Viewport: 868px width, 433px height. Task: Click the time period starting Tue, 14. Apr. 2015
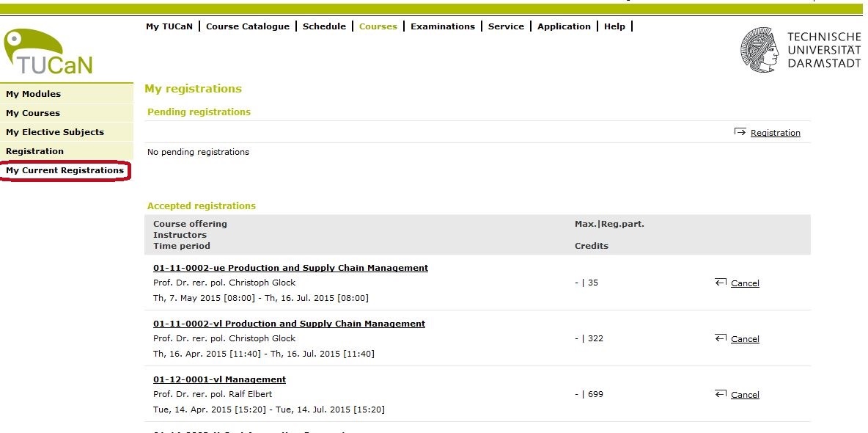269,410
